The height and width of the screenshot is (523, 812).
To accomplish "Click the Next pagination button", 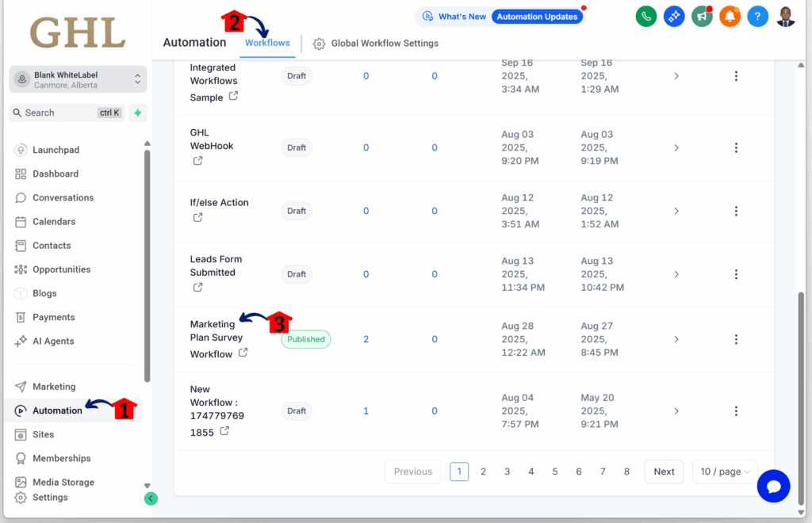I will [664, 471].
